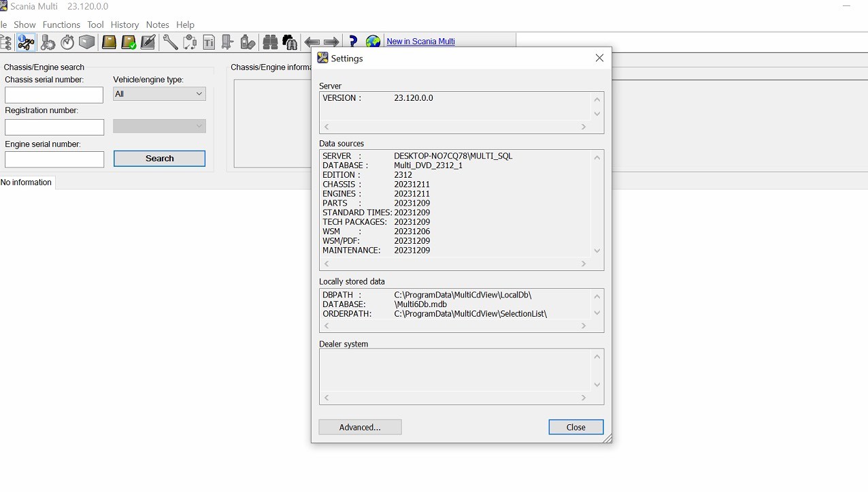This screenshot has width=868, height=493.
Task: Click down arrow in Data sources scrollbar
Action: point(597,251)
